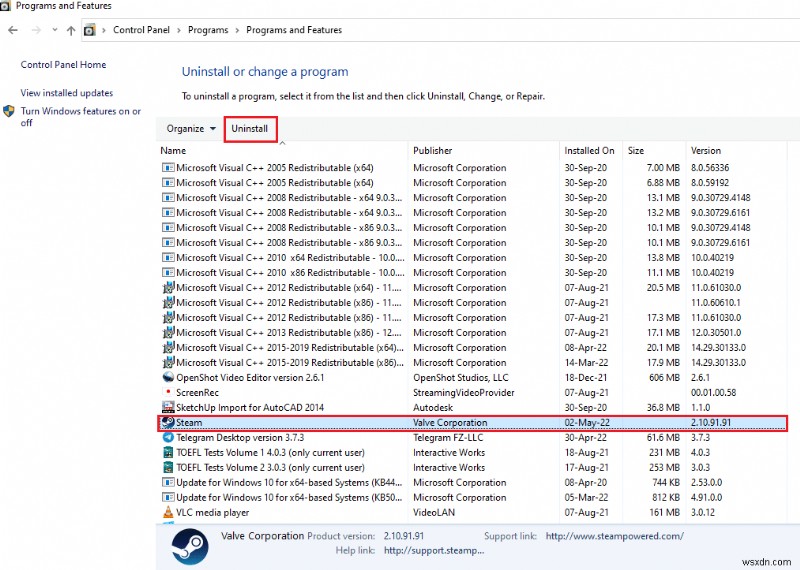800x570 pixels.
Task: Select Programs and Features breadcrumb
Action: pyautogui.click(x=294, y=30)
